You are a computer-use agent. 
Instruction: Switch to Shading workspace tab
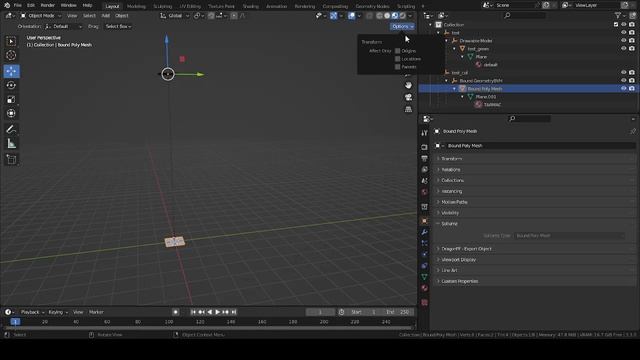[x=250, y=6]
